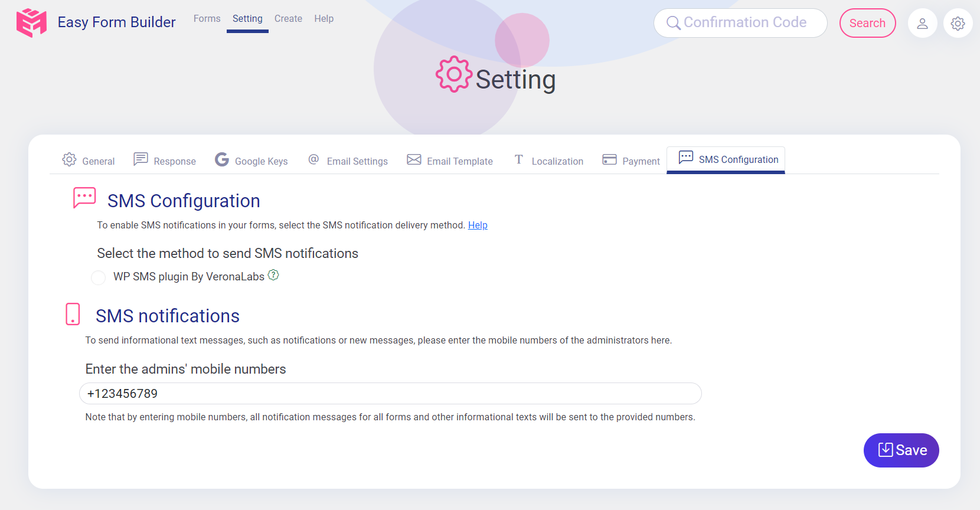Open the Help link in description
The width and height of the screenshot is (980, 510).
point(478,225)
